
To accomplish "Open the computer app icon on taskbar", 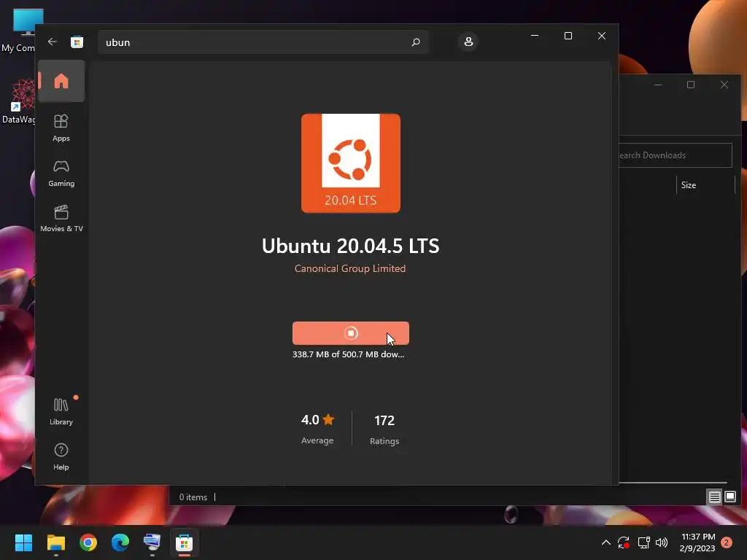I will point(152,542).
